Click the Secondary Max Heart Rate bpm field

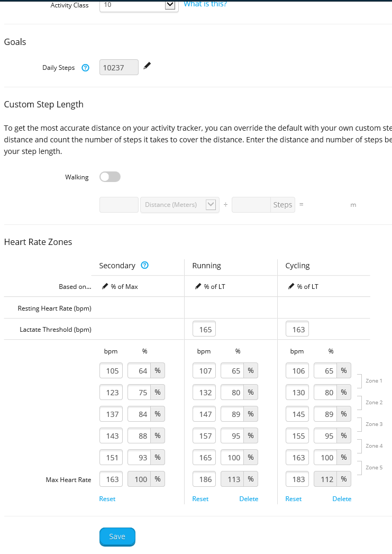point(112,479)
